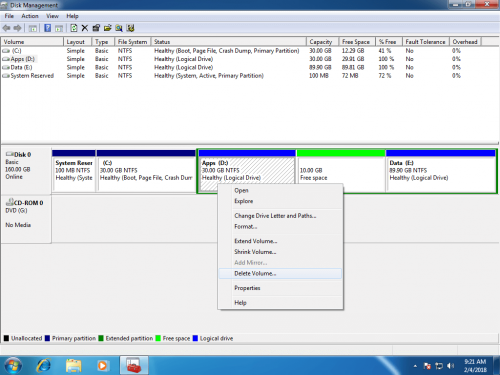Select Delete Volume... in the context menu
Viewport: 500px width, 375px height.
(x=280, y=274)
